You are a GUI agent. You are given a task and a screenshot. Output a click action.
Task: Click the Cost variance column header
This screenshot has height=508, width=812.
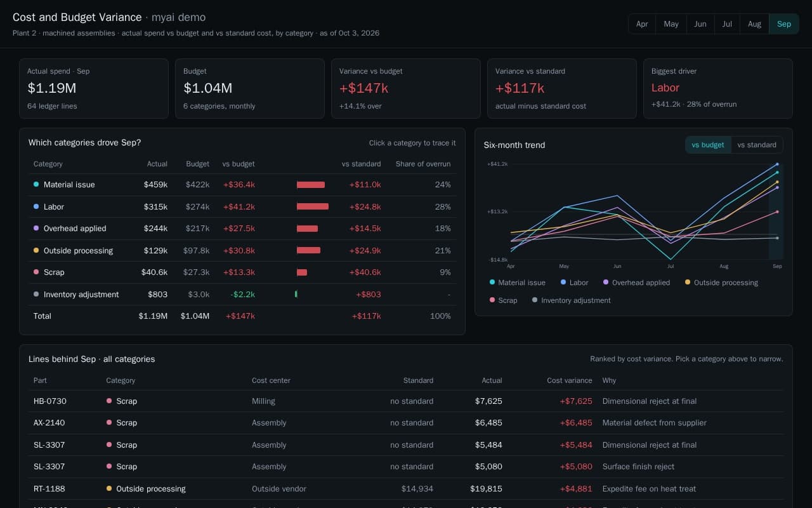(570, 380)
